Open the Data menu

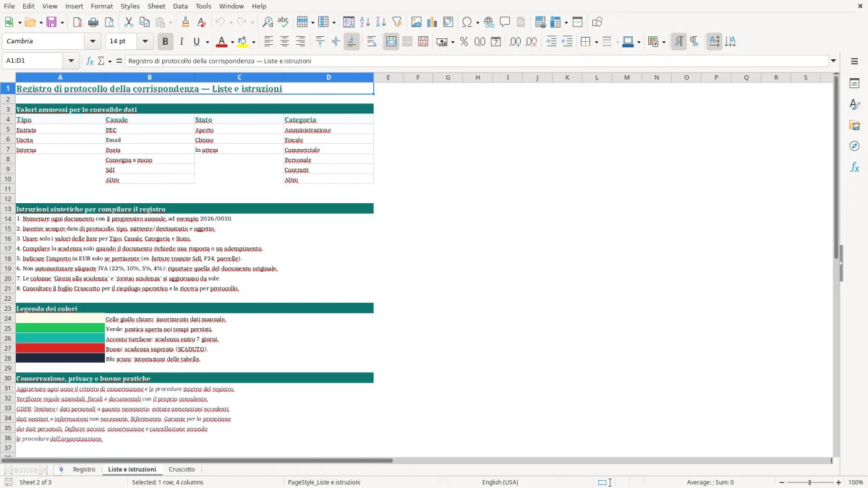(180, 6)
